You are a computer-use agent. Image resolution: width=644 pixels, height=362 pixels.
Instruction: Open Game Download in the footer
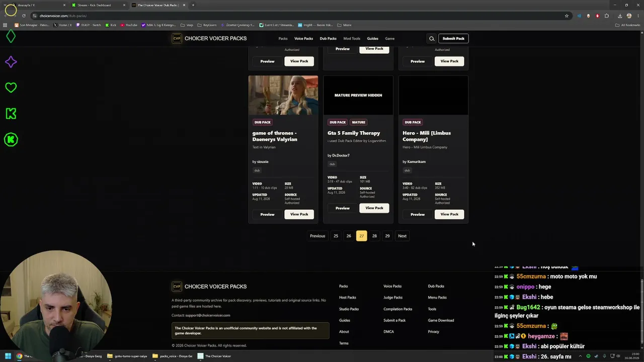pos(441,320)
